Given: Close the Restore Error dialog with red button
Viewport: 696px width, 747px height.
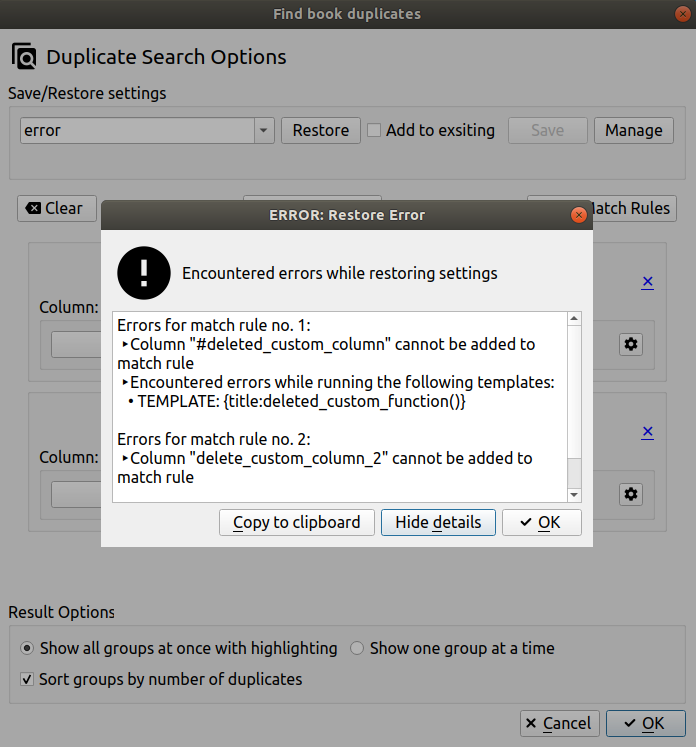Looking at the screenshot, I should pyautogui.click(x=578, y=215).
